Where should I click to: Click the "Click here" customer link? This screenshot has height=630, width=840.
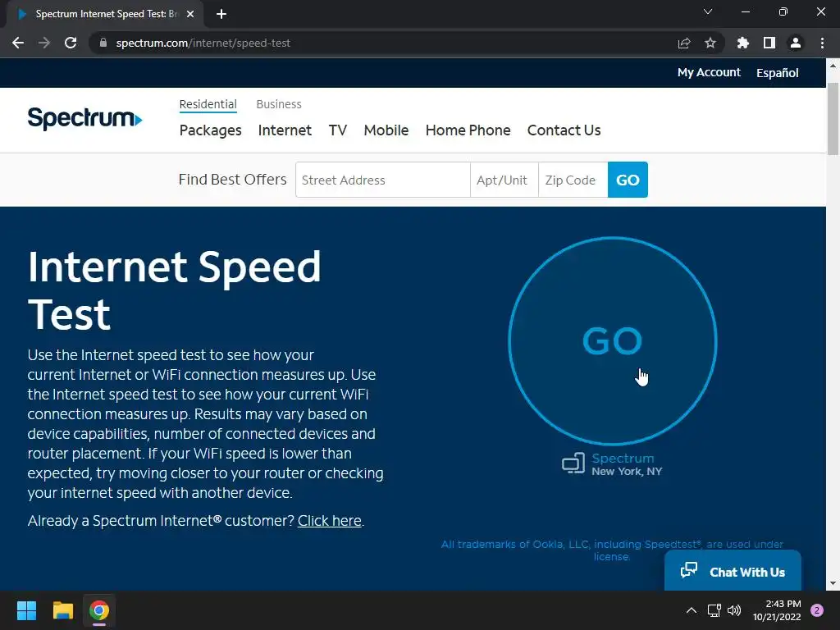pos(330,521)
